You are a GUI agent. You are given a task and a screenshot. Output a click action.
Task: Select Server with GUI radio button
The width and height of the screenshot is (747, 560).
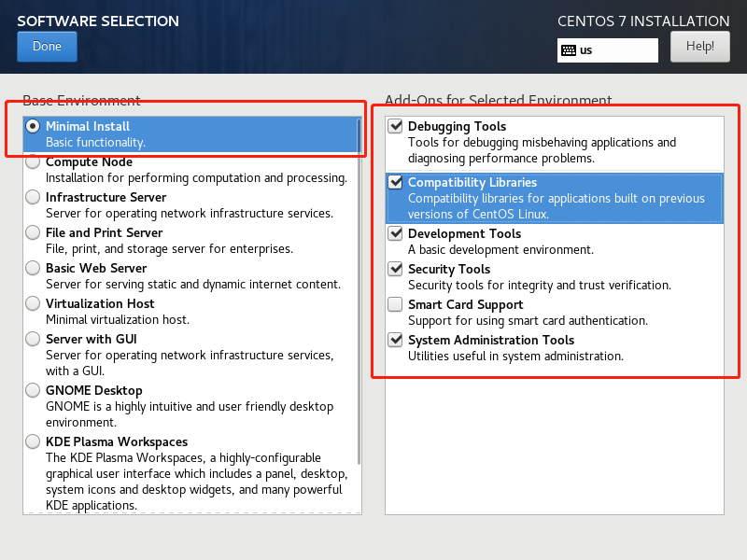pos(33,339)
